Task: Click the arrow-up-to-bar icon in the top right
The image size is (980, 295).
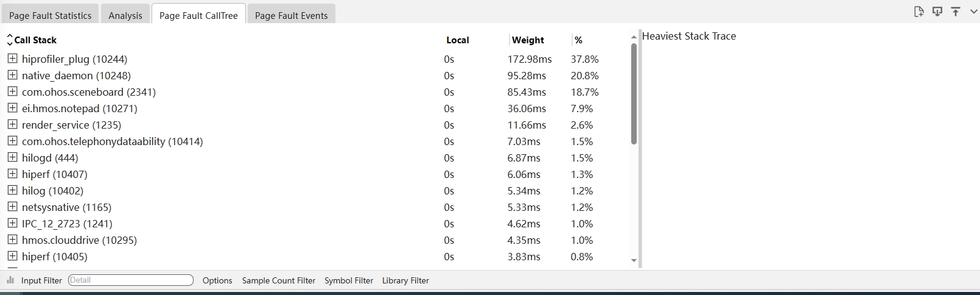Action: pyautogui.click(x=956, y=12)
